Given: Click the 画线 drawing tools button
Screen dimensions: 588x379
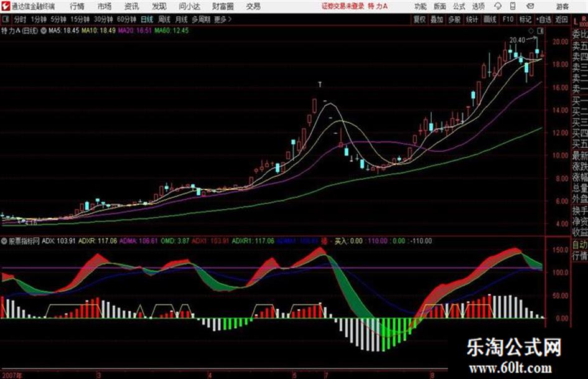Looking at the screenshot, I should [490, 19].
